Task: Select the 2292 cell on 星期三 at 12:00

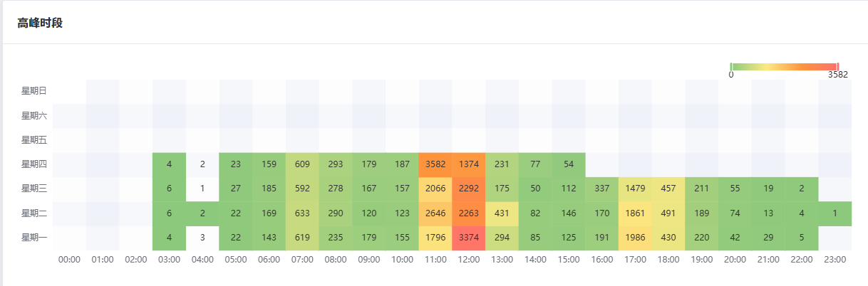Action: coord(469,189)
